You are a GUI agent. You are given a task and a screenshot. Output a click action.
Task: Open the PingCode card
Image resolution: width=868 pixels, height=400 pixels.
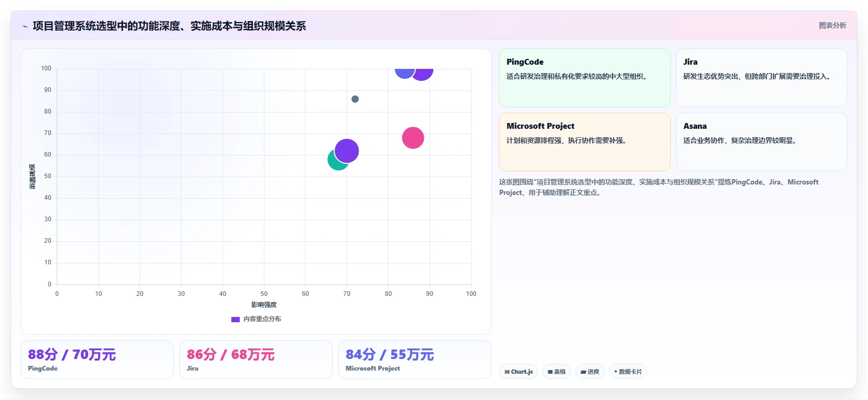[x=585, y=78]
